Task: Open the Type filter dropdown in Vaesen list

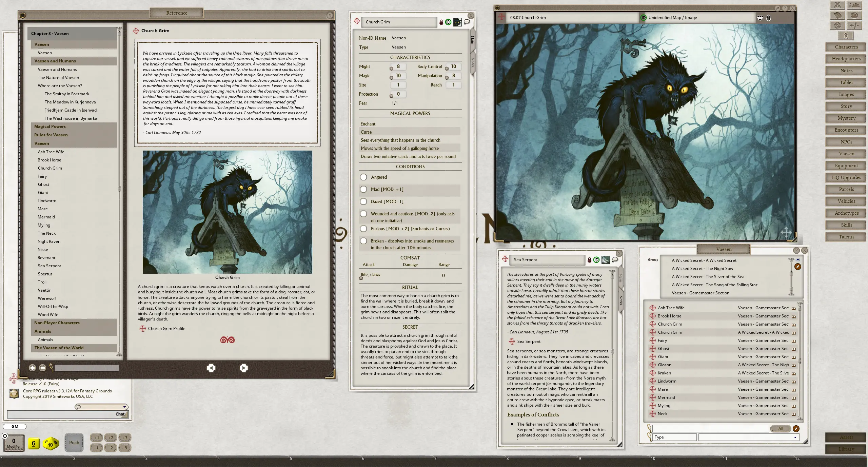Action: coord(748,437)
